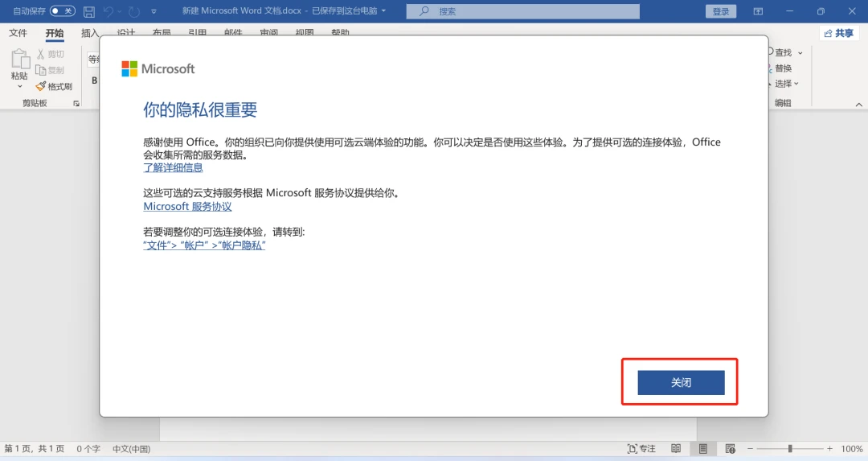This screenshot has width=868, height=461.
Task: Open the 文件 menu tab
Action: click(x=18, y=33)
